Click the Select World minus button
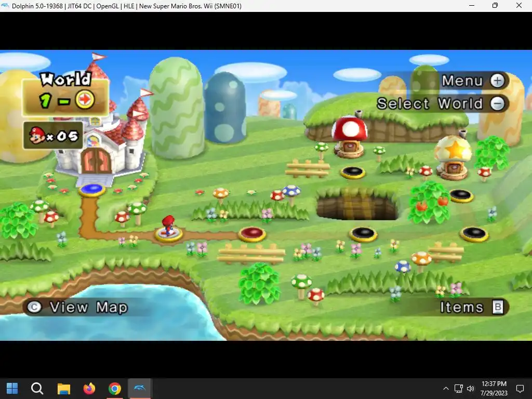The height and width of the screenshot is (399, 532). (x=442, y=103)
